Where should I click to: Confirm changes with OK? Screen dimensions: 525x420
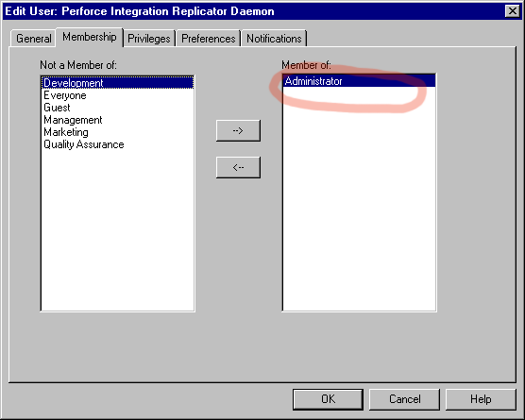click(328, 399)
